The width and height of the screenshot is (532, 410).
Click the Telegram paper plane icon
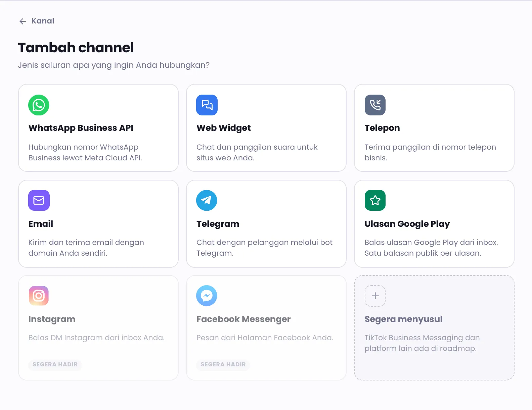pos(207,200)
